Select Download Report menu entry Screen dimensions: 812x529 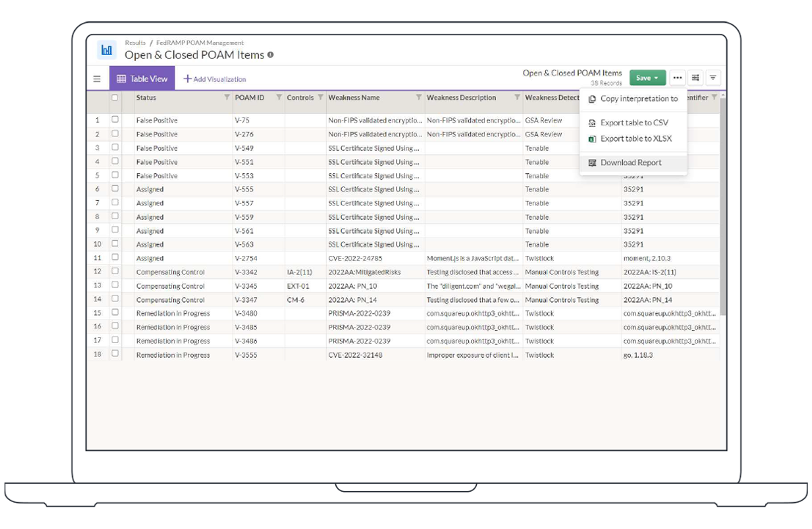click(x=633, y=163)
